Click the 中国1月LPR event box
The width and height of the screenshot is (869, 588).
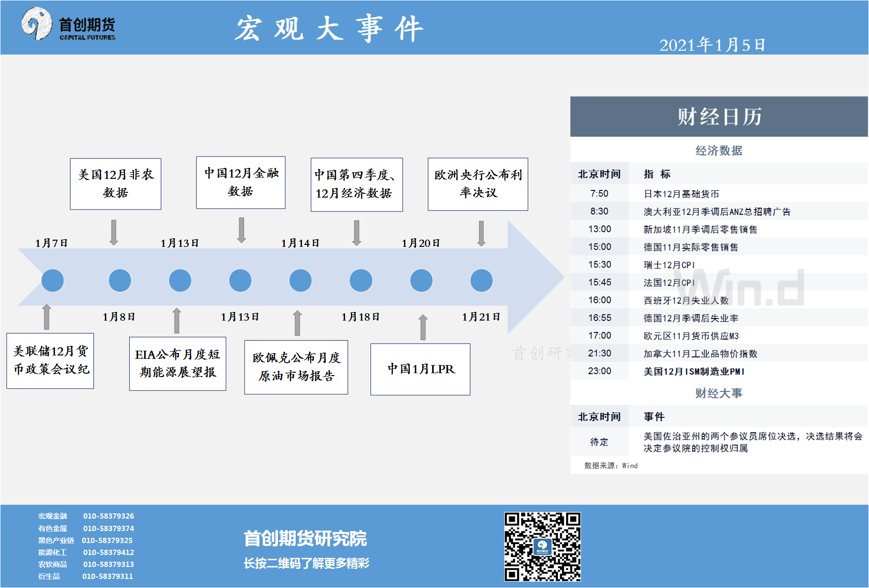pyautogui.click(x=420, y=369)
